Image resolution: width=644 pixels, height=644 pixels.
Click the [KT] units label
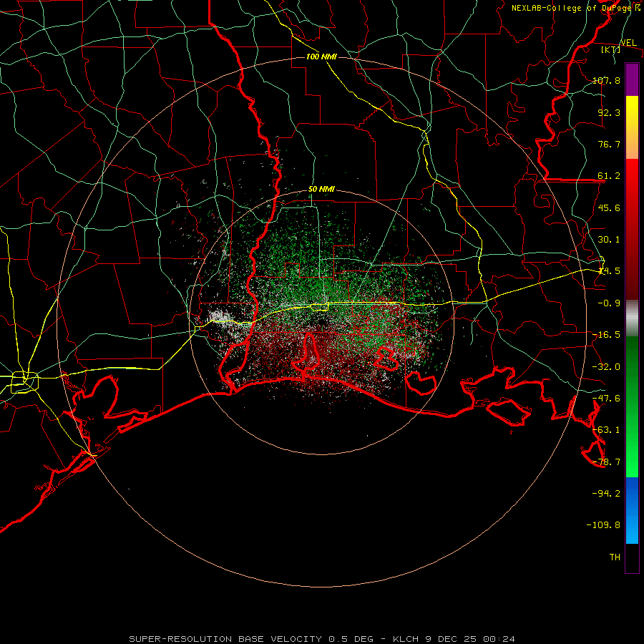611,50
